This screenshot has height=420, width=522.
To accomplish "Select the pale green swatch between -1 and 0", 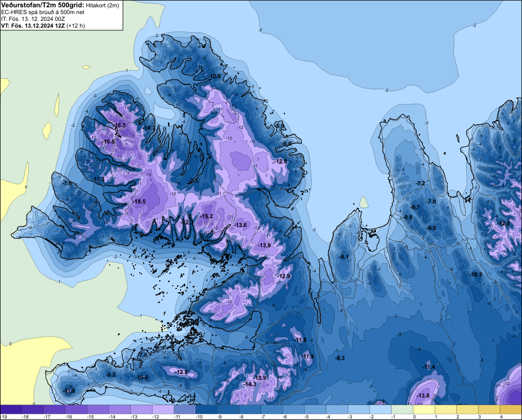I will click(402, 409).
